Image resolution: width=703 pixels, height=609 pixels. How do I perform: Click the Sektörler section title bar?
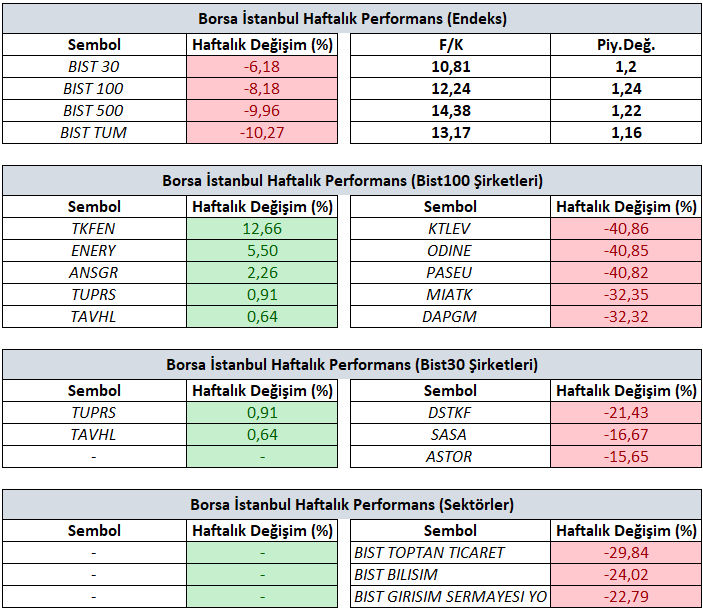352,505
